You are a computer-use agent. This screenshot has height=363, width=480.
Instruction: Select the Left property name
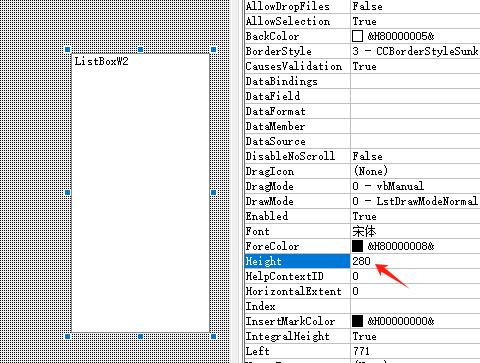click(257, 351)
